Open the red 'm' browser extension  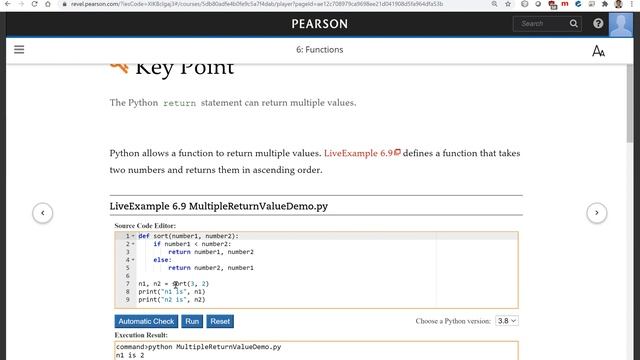[x=565, y=4]
